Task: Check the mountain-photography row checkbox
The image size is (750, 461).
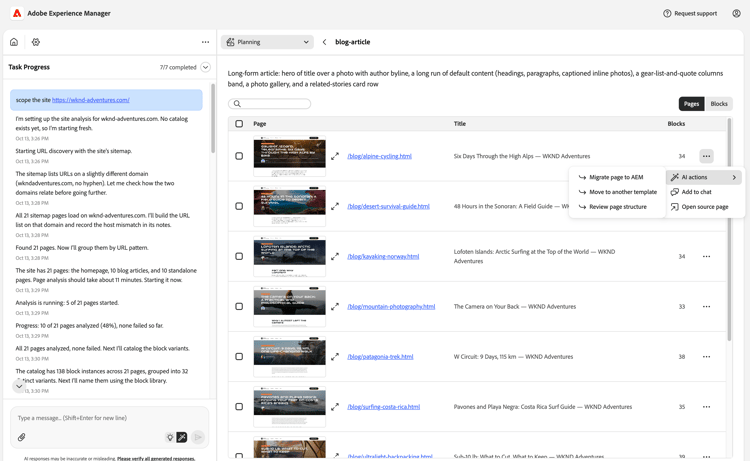Action: pyautogui.click(x=239, y=307)
